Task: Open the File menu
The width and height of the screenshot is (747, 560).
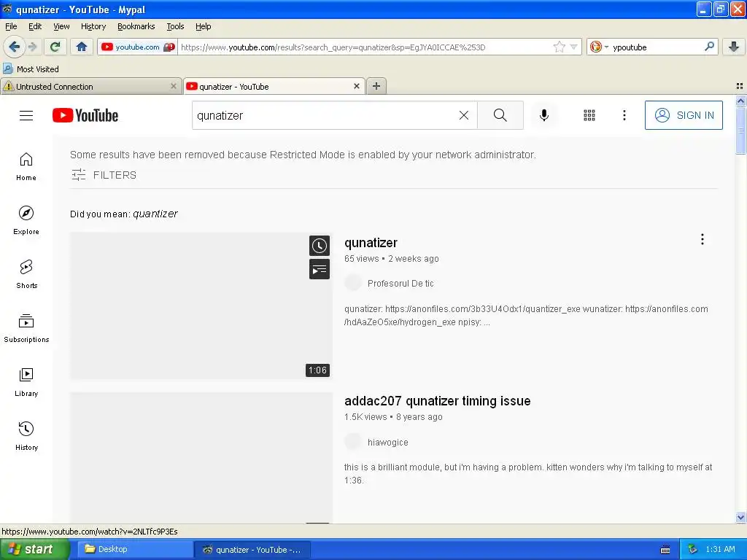Action: [11, 26]
